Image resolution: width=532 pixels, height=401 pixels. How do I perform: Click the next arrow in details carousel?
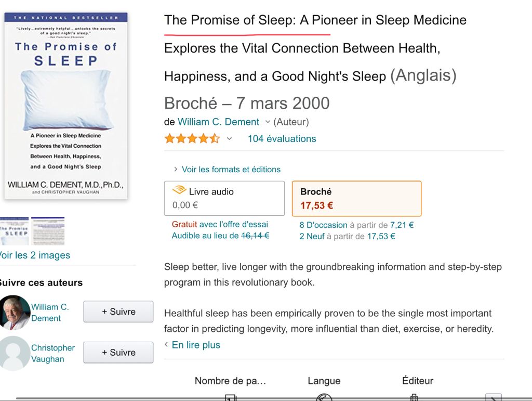pos(493,398)
